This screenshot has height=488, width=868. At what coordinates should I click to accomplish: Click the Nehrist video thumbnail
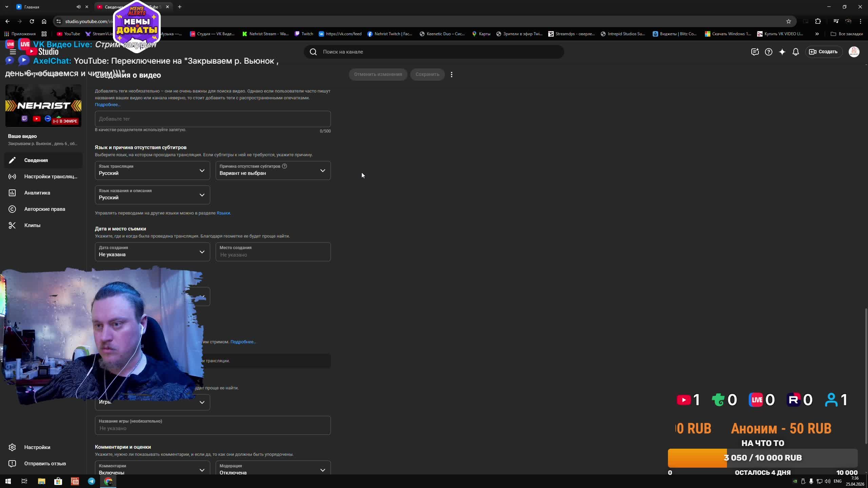[x=43, y=105]
